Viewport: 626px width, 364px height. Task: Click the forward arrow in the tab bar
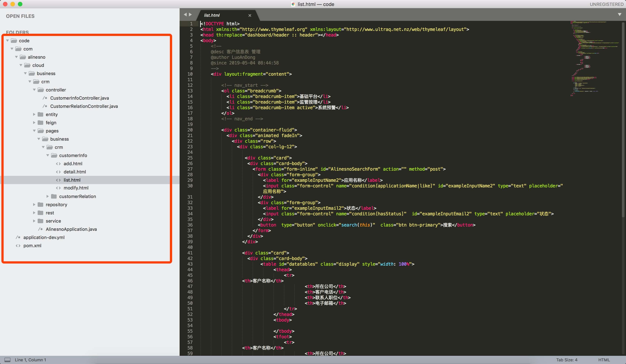[191, 15]
